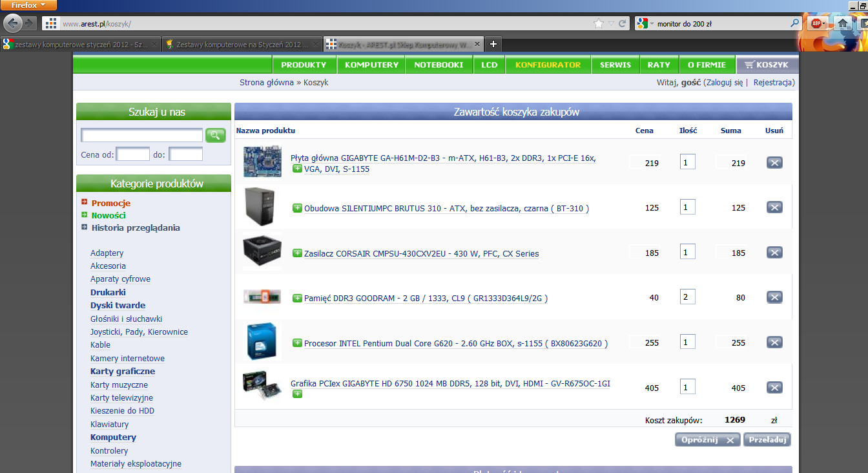The height and width of the screenshot is (473, 868).
Task: Open the PRODUKTY navigation menu
Action: click(304, 65)
